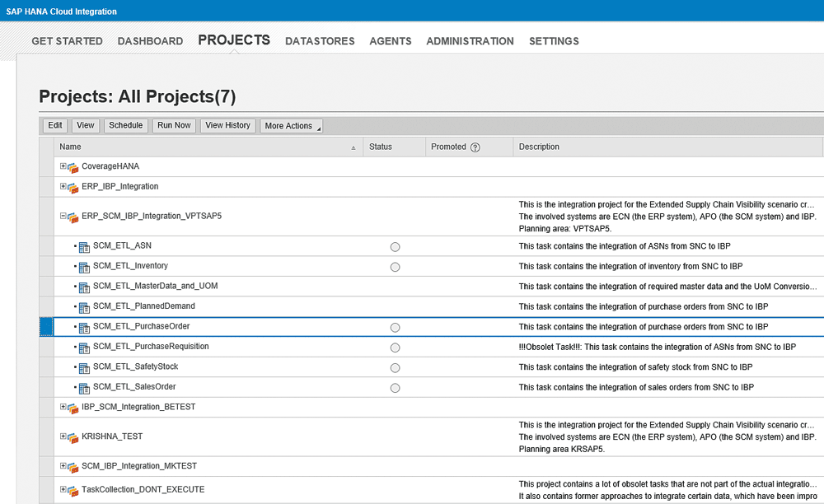The width and height of the screenshot is (824, 504).
Task: Click the Promoted column help question icon
Action: click(475, 147)
